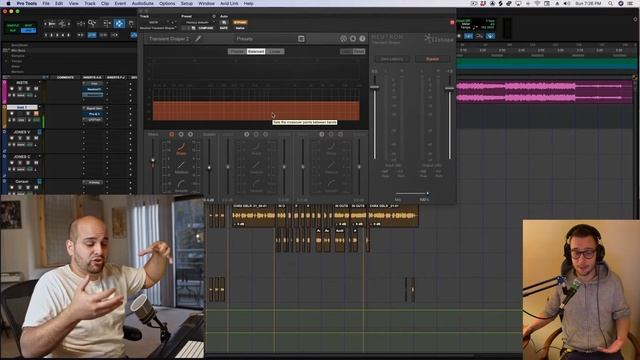Click the COMMENTS column header
Screen dimensions: 640x360
point(65,77)
